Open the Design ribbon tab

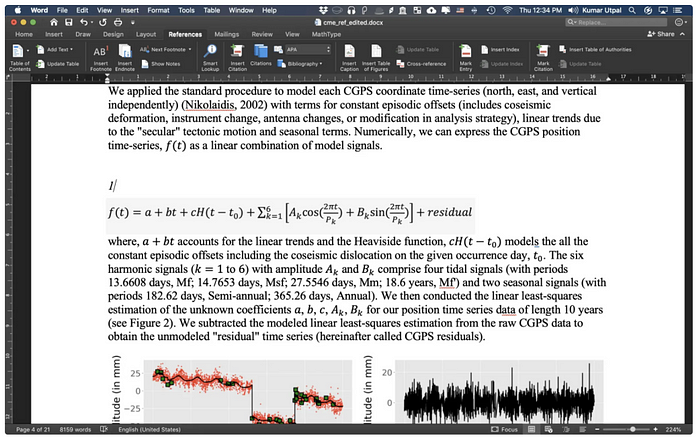click(113, 34)
